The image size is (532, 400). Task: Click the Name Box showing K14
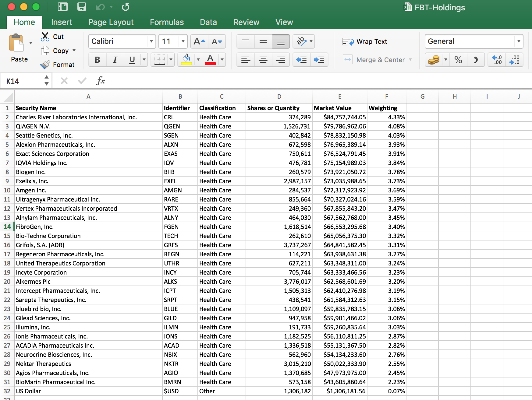(22, 81)
